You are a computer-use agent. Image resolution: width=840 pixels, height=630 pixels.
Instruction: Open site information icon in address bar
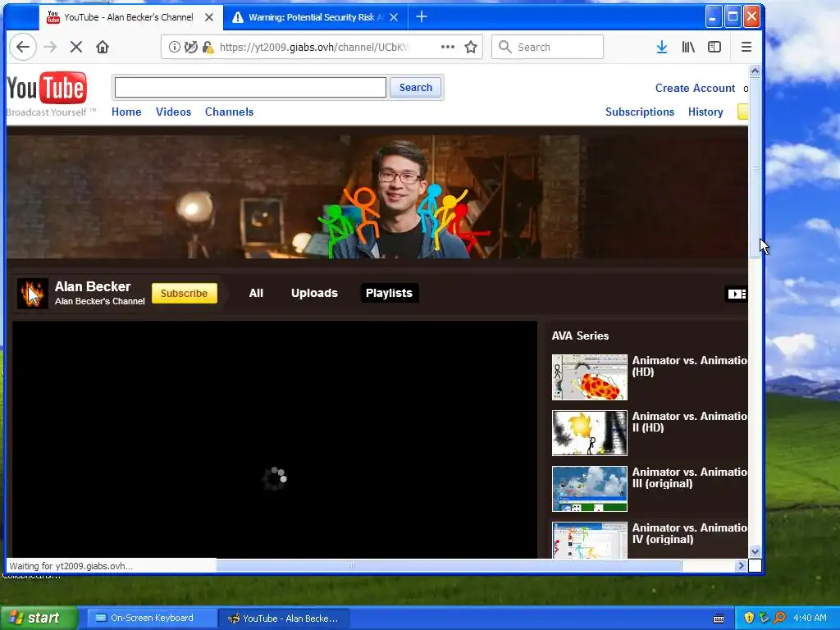click(175, 47)
